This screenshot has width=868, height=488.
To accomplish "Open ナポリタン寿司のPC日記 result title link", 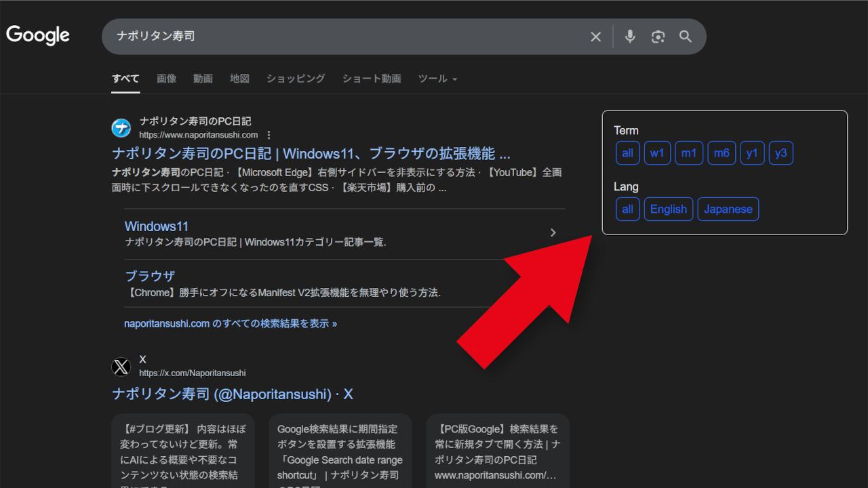I will click(x=311, y=153).
